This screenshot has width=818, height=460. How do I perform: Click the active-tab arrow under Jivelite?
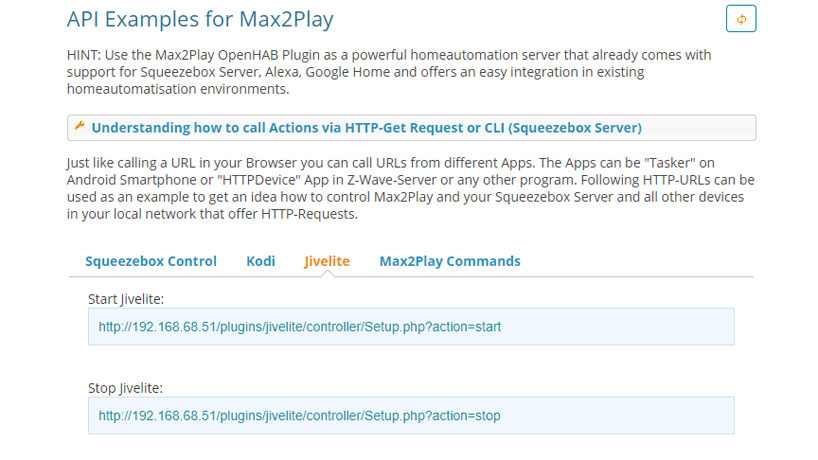[327, 273]
